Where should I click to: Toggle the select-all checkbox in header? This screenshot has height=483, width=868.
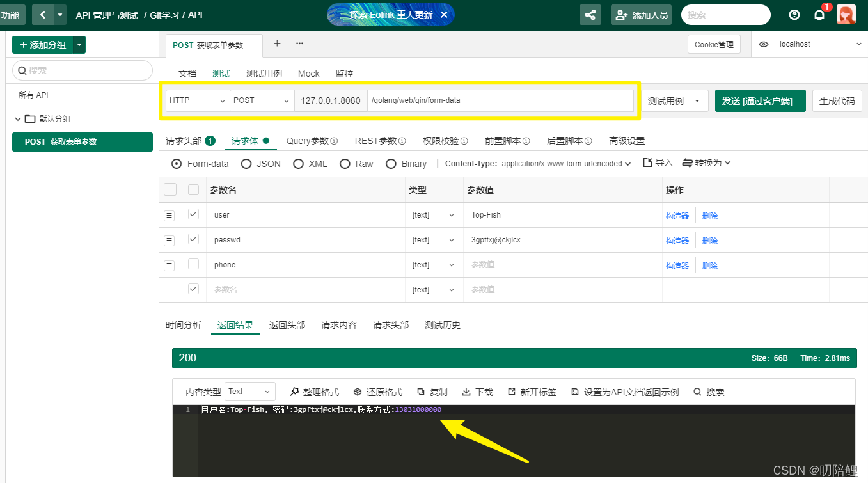tap(193, 189)
